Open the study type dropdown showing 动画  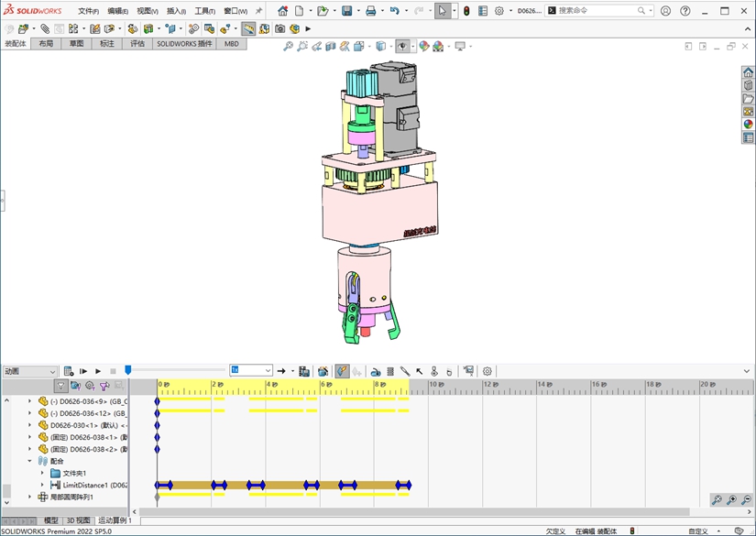coord(29,371)
